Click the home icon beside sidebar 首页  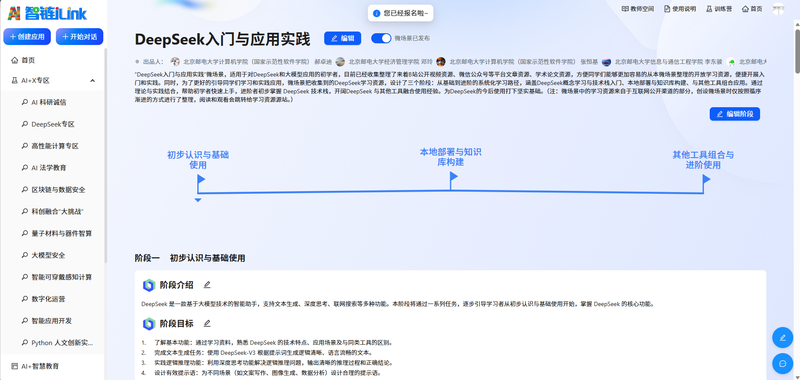[14, 60]
